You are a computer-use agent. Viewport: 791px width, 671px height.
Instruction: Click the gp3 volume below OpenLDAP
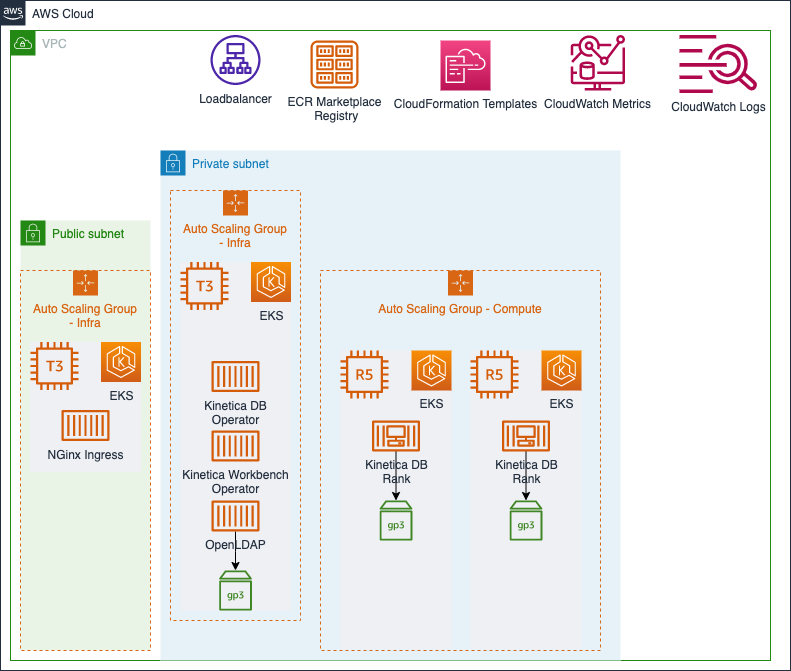235,590
